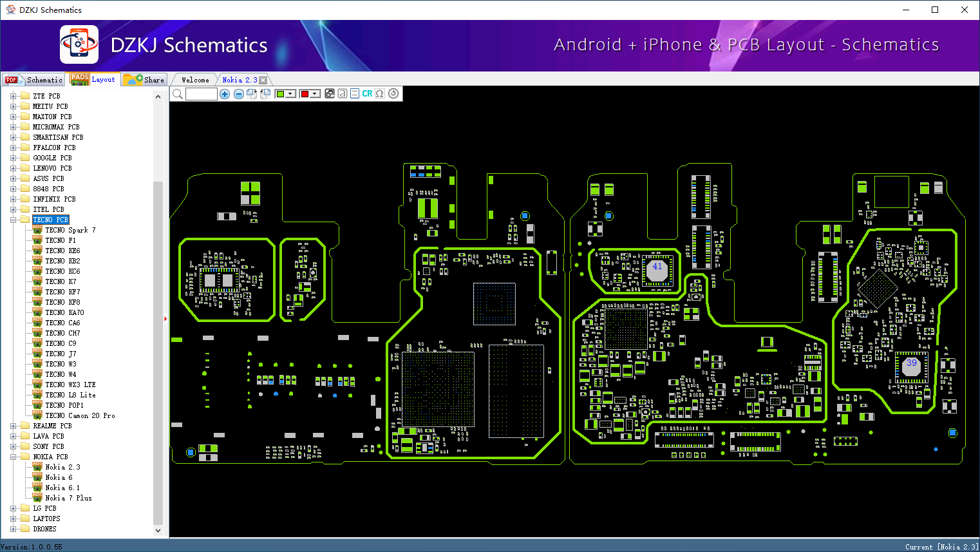
Task: Zoom in with the blue plus button
Action: (225, 94)
